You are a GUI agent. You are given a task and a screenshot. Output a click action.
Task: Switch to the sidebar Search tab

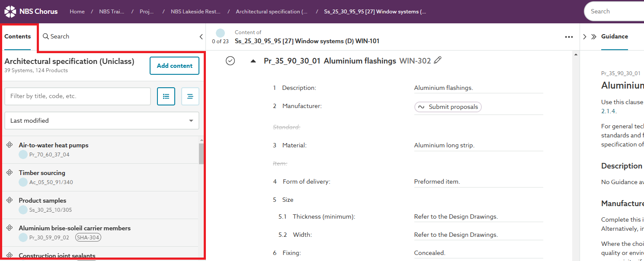click(x=56, y=37)
